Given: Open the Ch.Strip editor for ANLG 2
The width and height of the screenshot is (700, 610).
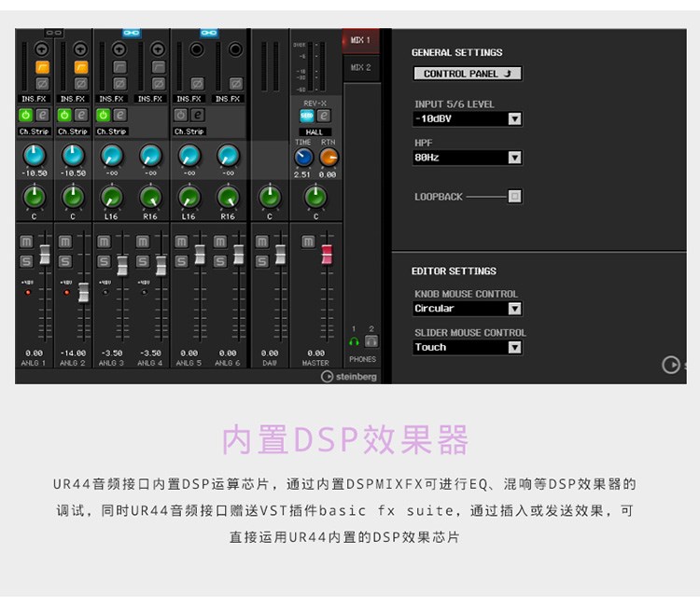Looking at the screenshot, I should [81, 115].
